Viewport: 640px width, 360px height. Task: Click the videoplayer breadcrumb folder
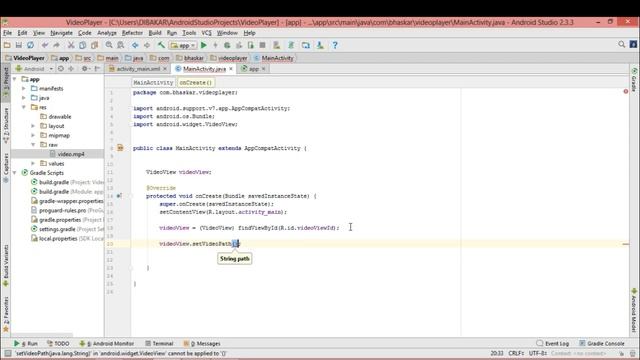pos(229,58)
